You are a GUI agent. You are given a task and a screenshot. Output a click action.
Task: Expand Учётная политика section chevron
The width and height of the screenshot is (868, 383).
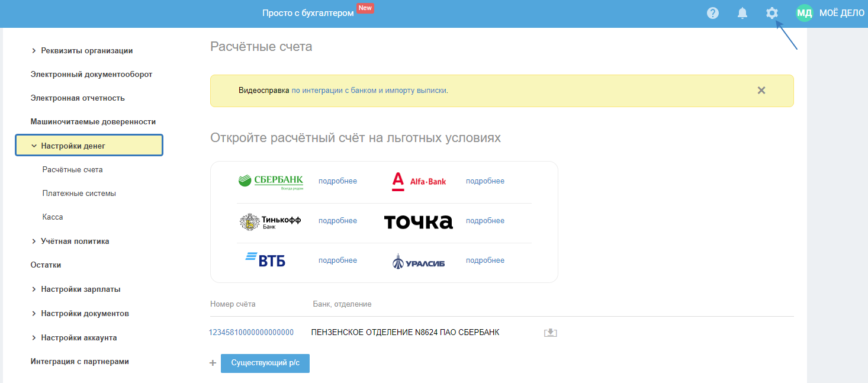click(x=34, y=242)
